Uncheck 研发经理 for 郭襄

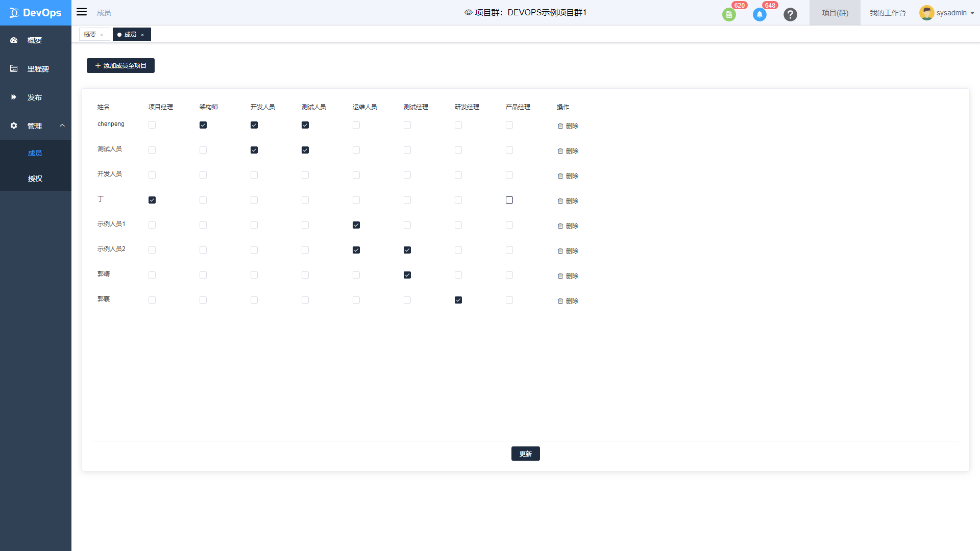click(458, 300)
